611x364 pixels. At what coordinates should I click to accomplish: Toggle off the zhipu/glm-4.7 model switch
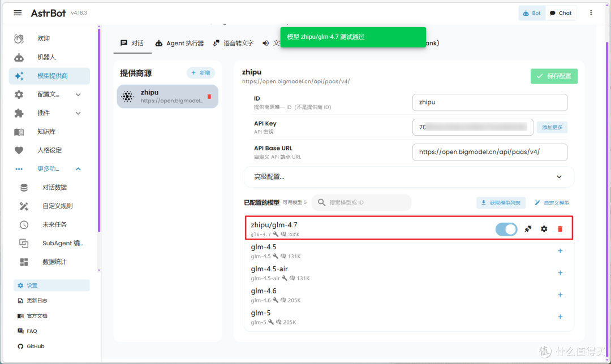tap(506, 229)
